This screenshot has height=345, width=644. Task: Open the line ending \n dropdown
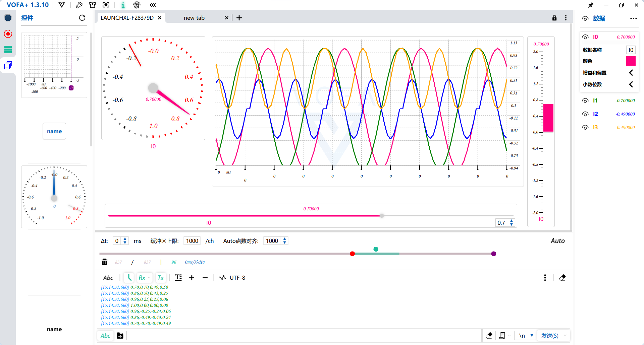(525, 336)
